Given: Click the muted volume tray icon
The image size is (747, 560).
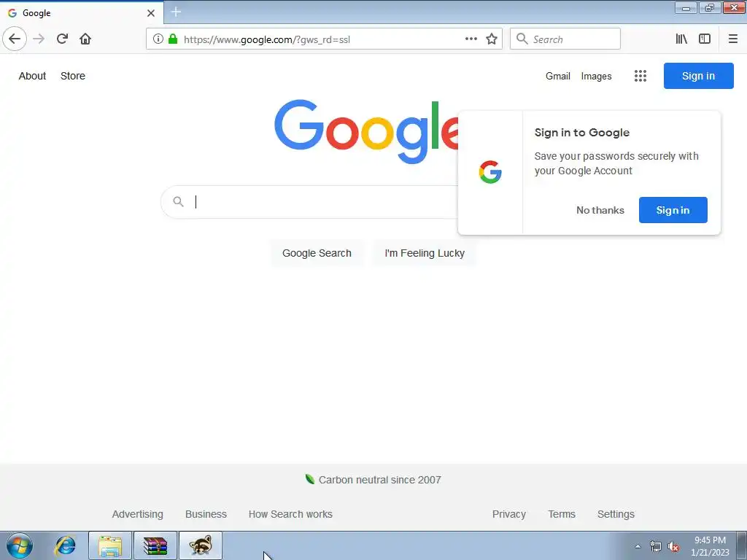Looking at the screenshot, I should tap(673, 546).
